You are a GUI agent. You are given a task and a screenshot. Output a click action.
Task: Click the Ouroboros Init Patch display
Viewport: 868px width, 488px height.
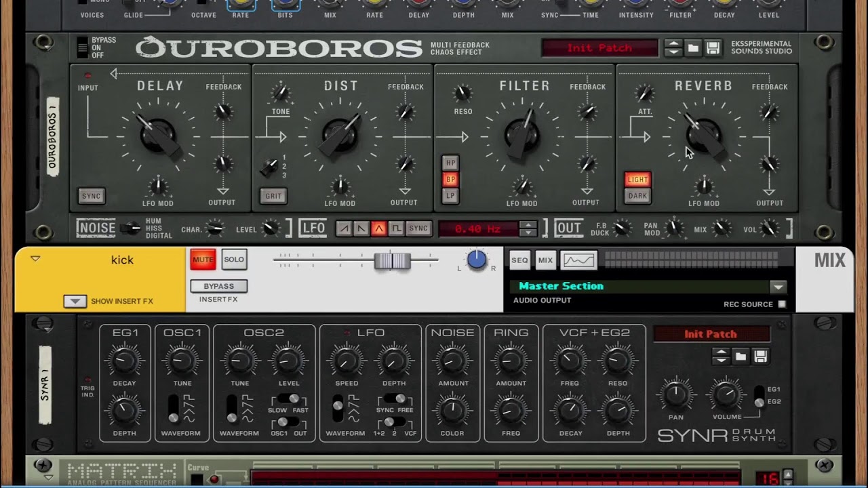coord(599,48)
